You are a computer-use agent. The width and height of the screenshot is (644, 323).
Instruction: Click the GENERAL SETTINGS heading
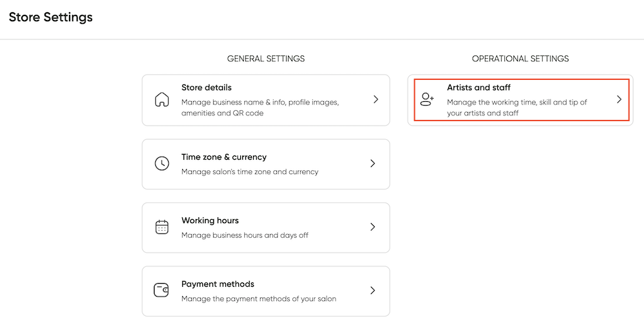point(266,59)
